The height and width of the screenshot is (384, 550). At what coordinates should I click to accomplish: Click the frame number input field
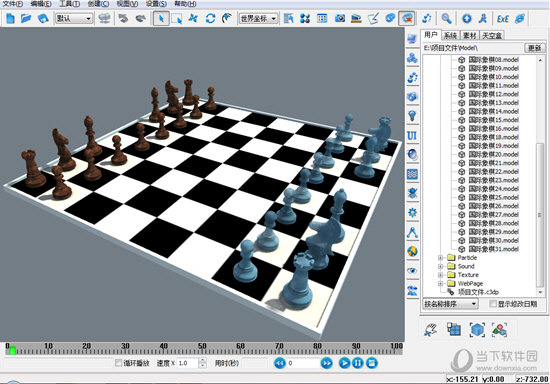coord(303,363)
